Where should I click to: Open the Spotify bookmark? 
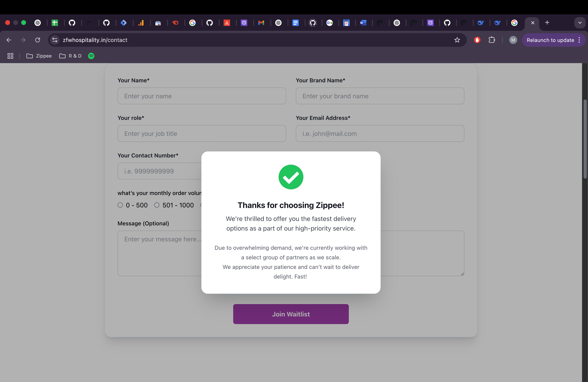tap(91, 56)
